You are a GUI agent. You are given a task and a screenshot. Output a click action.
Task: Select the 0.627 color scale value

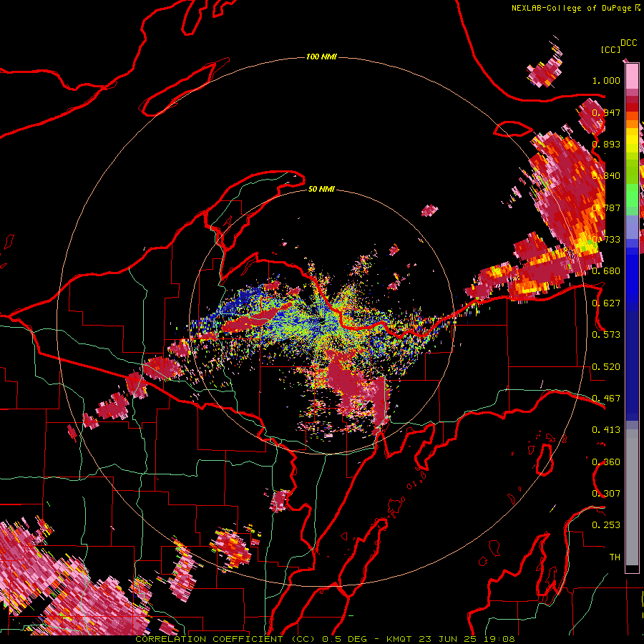click(x=606, y=303)
